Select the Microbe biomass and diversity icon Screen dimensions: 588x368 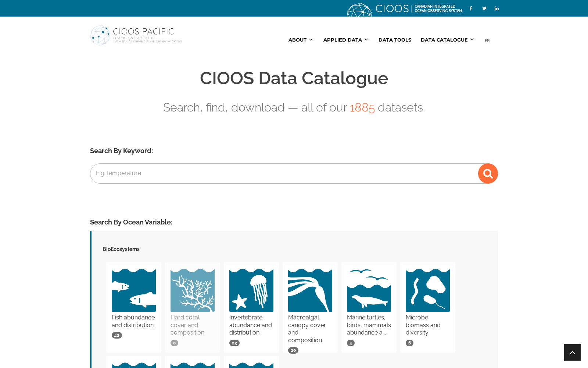tap(428, 290)
